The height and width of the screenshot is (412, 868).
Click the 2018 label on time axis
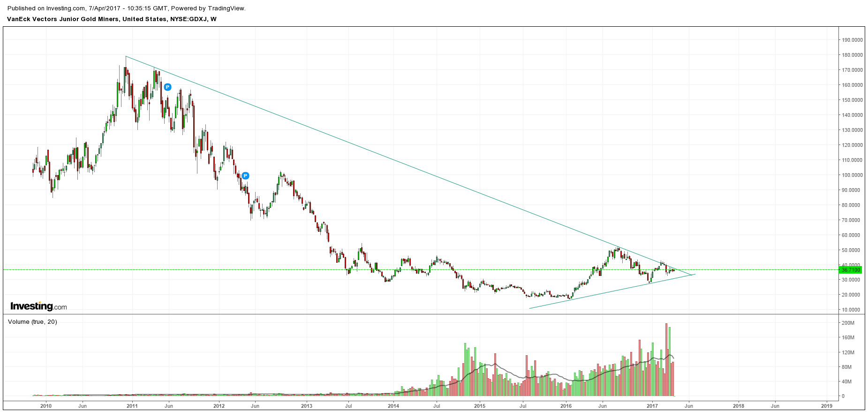click(739, 406)
